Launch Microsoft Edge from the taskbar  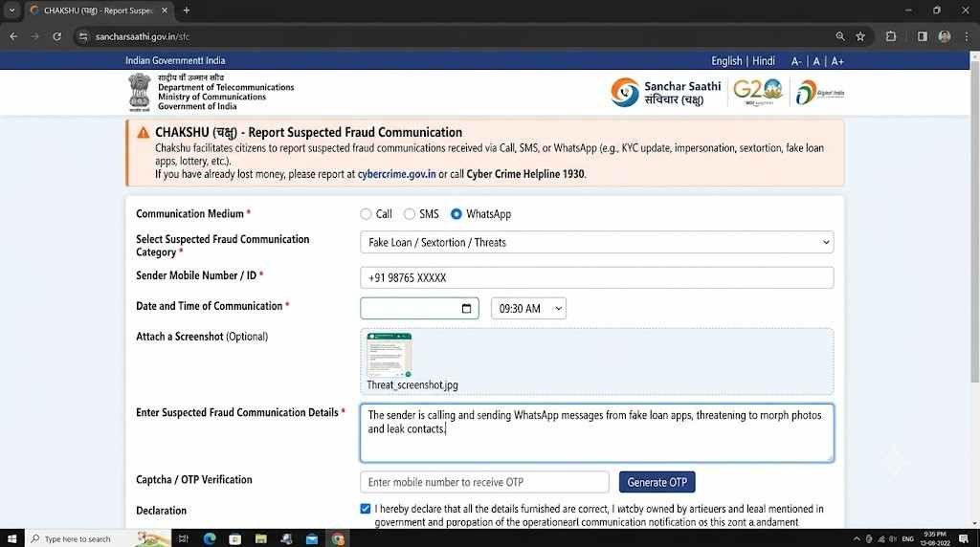[210, 538]
